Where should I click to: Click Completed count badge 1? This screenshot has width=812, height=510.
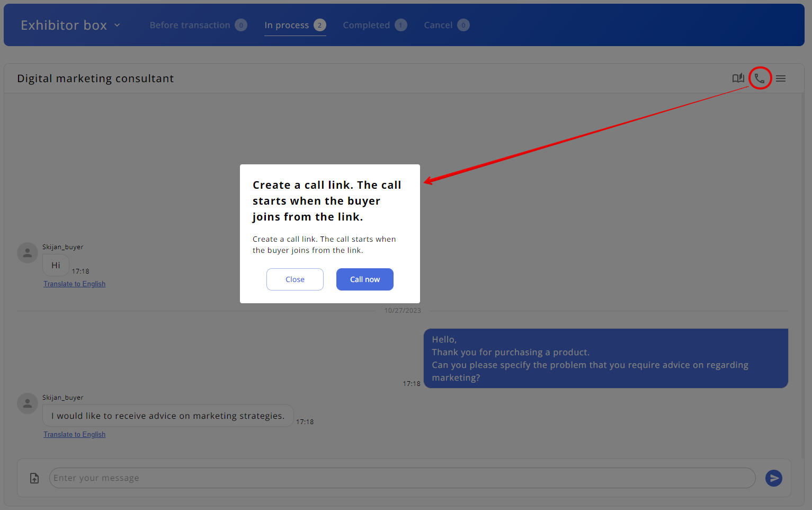click(x=401, y=25)
